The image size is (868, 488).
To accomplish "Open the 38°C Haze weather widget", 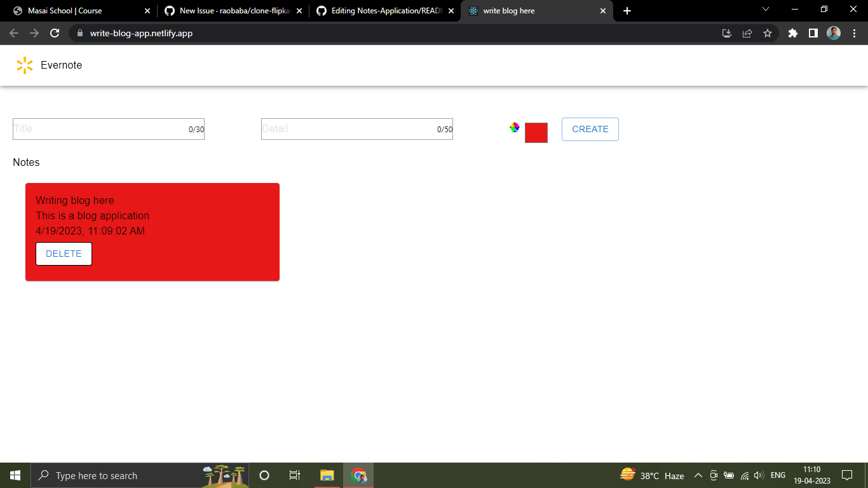I will 653,475.
